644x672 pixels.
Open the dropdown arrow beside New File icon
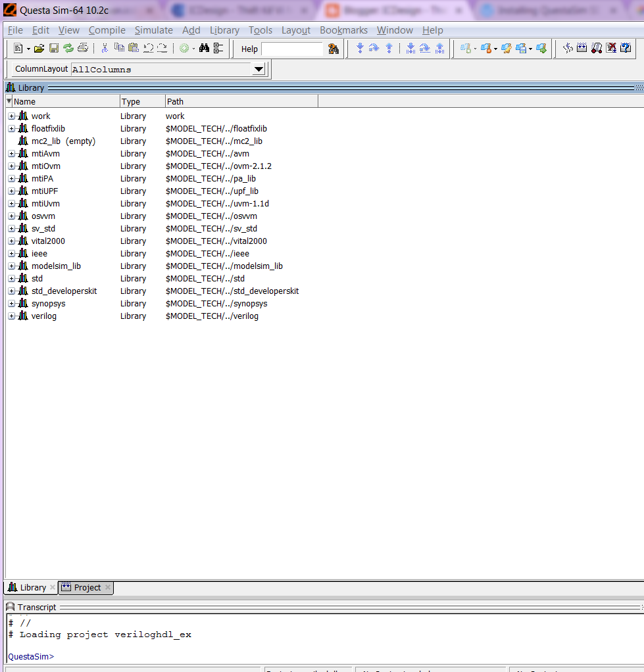tap(28, 49)
